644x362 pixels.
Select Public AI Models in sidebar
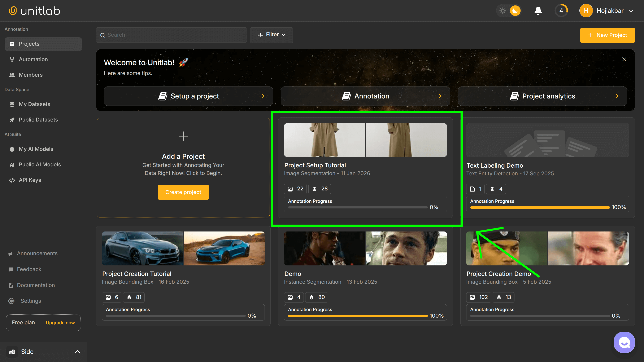tap(39, 164)
